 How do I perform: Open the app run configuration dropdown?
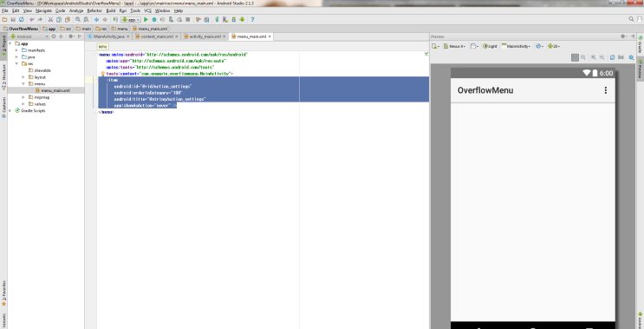point(131,19)
